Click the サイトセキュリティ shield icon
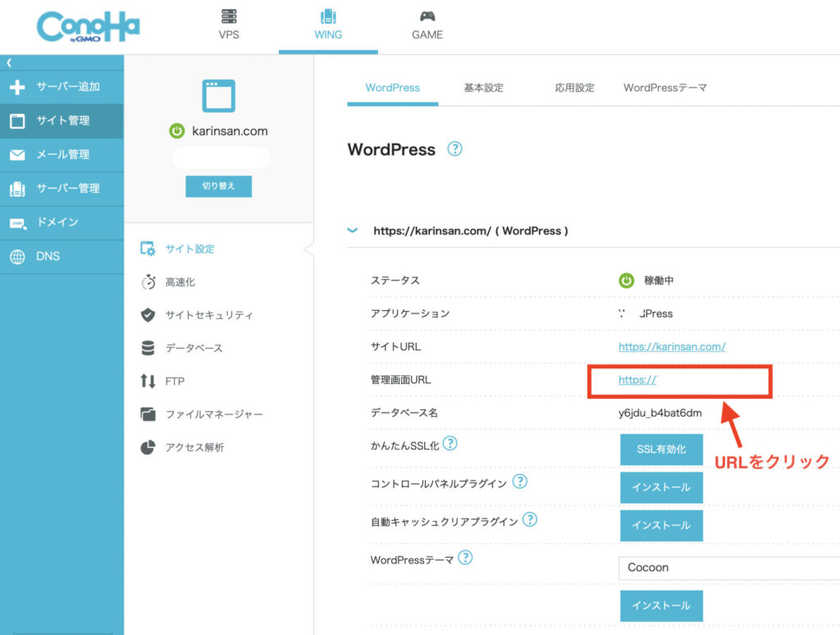The image size is (840, 635). 148,315
